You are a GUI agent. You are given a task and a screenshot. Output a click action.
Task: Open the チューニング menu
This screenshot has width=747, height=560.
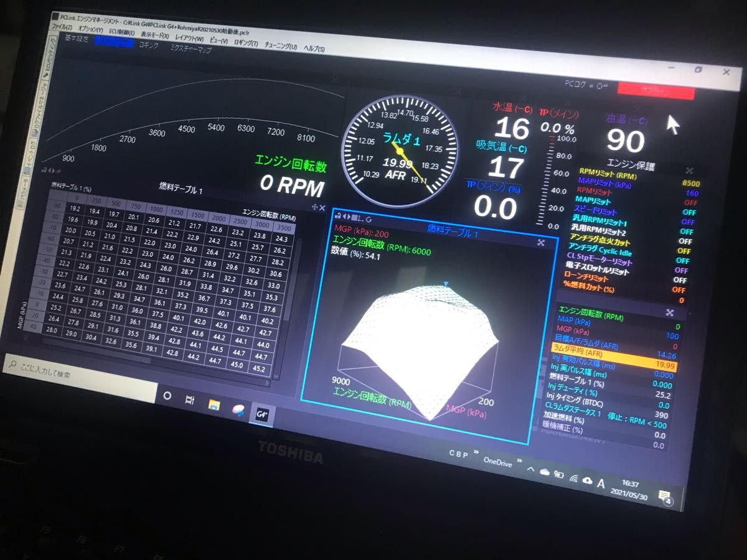point(281,45)
